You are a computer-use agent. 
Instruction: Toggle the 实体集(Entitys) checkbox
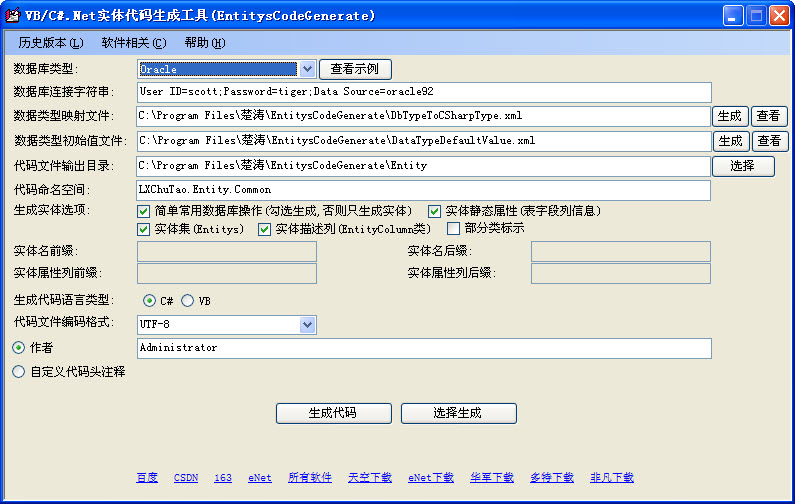click(143, 229)
